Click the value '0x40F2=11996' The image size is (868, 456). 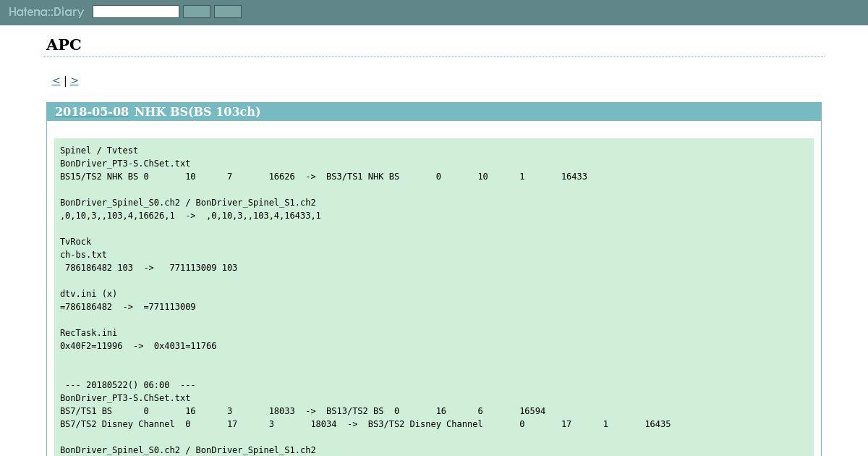[x=91, y=346]
